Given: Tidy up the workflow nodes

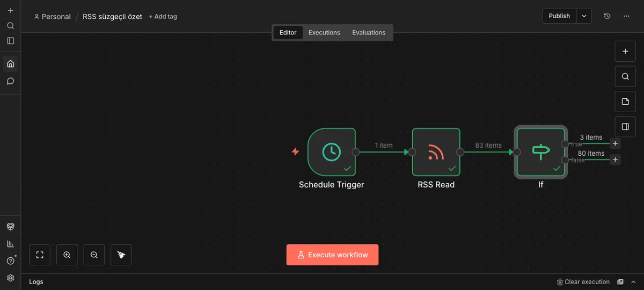Looking at the screenshot, I should click(x=121, y=255).
